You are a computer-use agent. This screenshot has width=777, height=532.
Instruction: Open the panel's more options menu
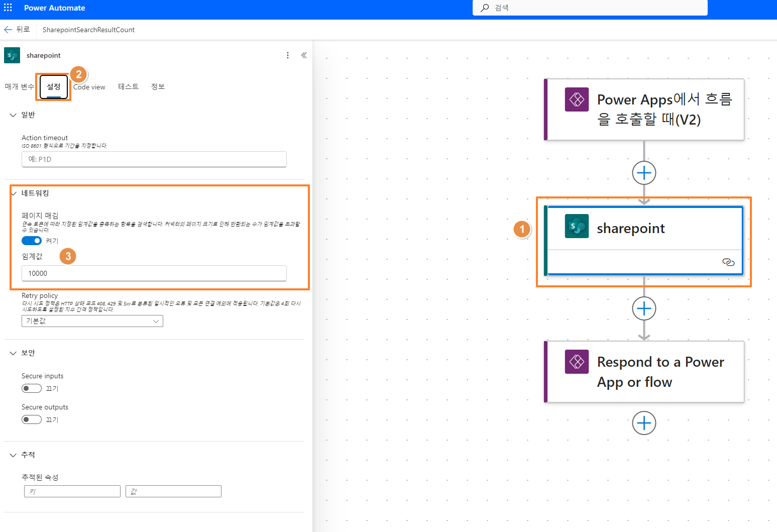tap(288, 55)
